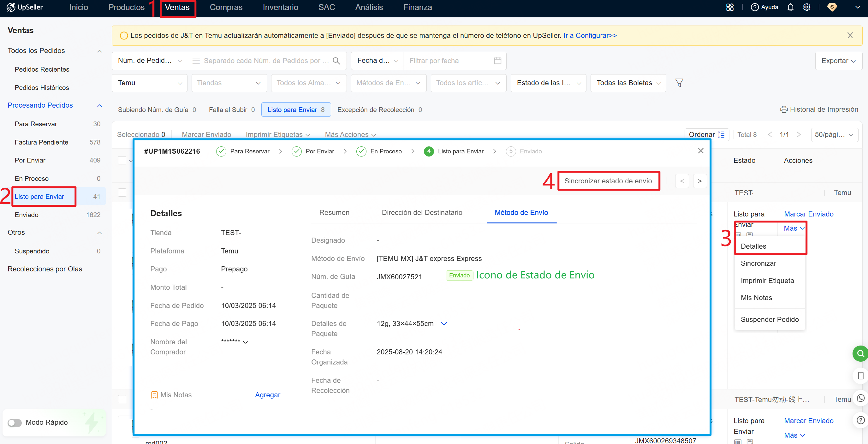Click Marcar Enviado for the TEST order
The height and width of the screenshot is (444, 868).
[x=809, y=214]
